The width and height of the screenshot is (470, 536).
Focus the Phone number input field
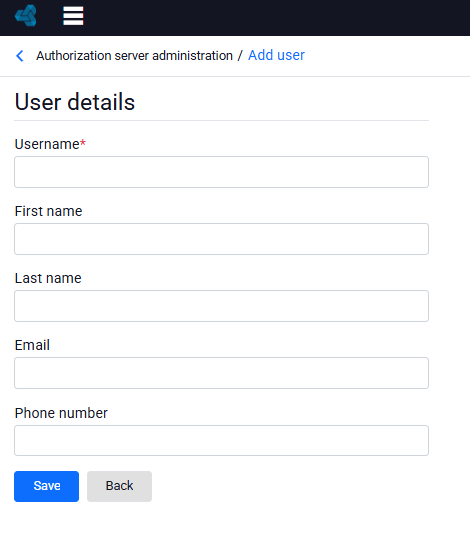click(x=221, y=440)
